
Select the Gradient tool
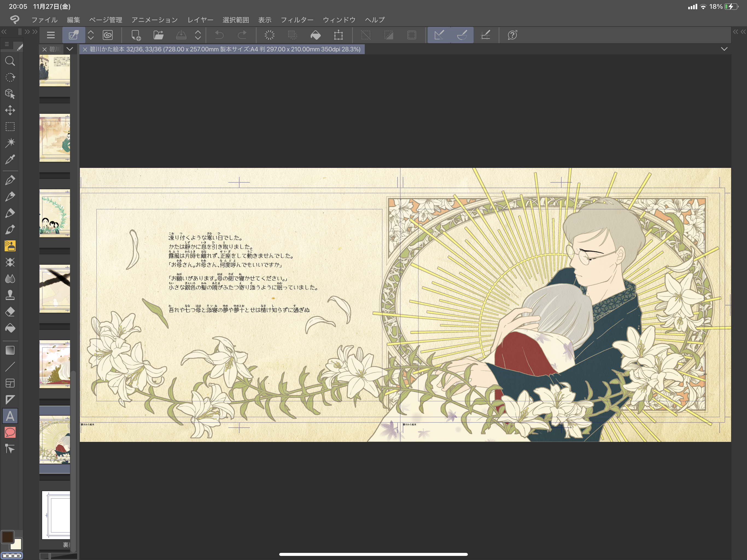[10, 350]
